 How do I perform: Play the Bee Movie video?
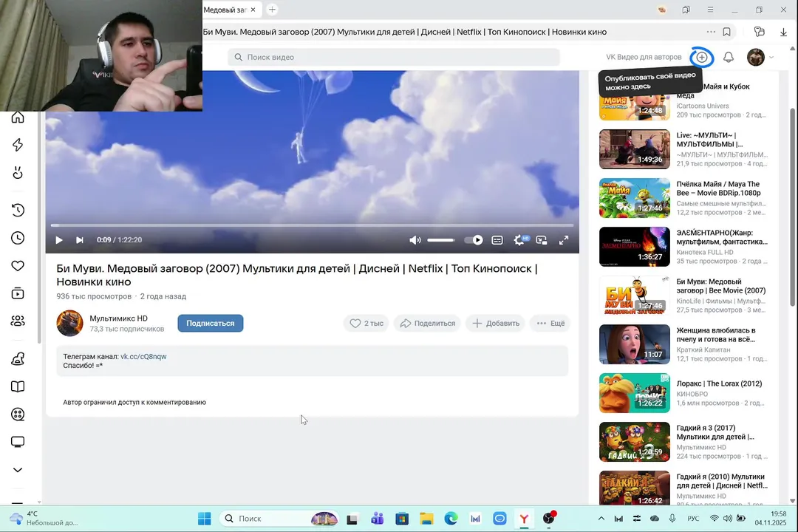pos(59,240)
